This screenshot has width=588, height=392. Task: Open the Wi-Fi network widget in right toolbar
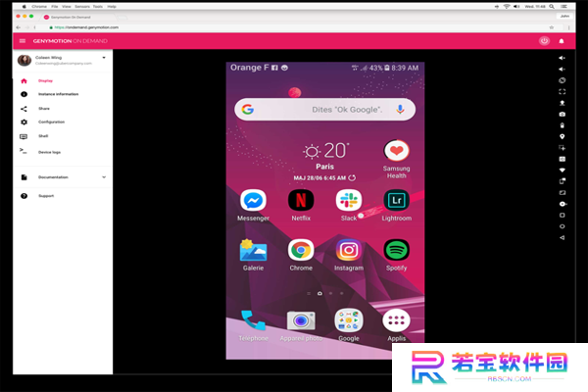(x=562, y=171)
